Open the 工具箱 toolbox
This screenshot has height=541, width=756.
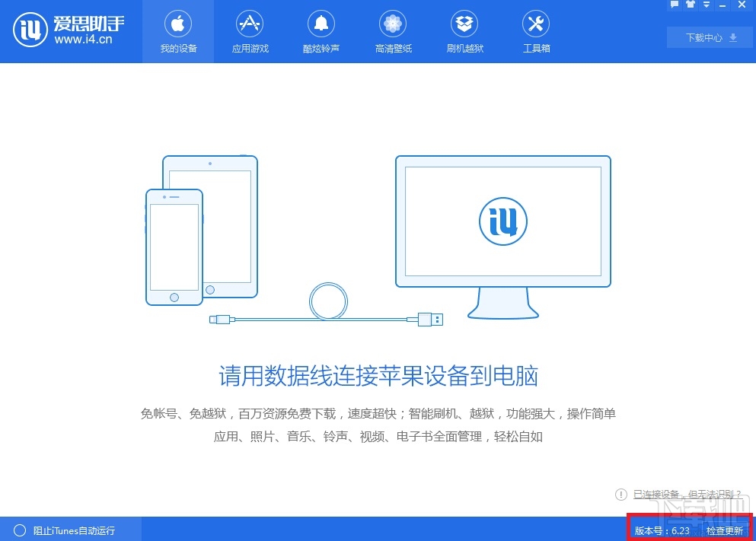tap(535, 31)
